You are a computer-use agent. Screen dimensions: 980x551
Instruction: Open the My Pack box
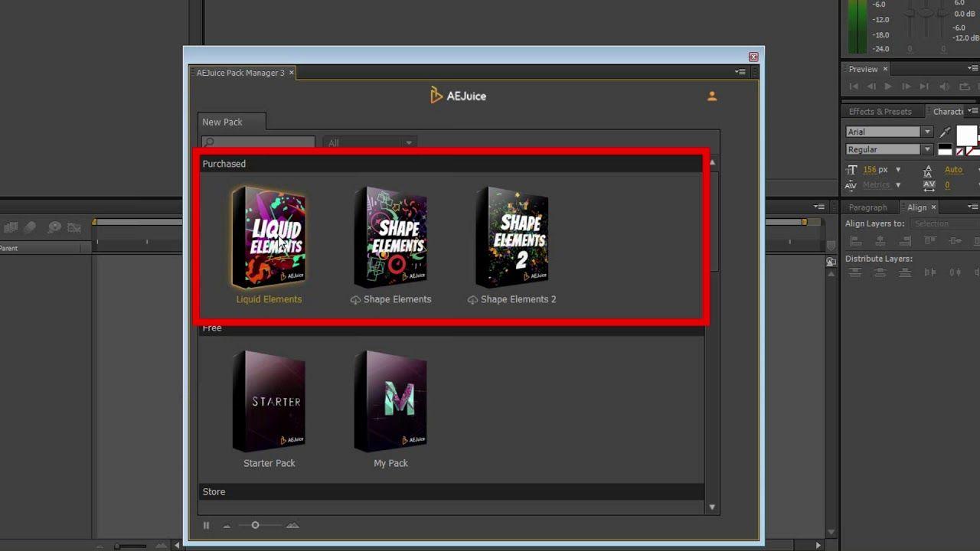coord(390,402)
